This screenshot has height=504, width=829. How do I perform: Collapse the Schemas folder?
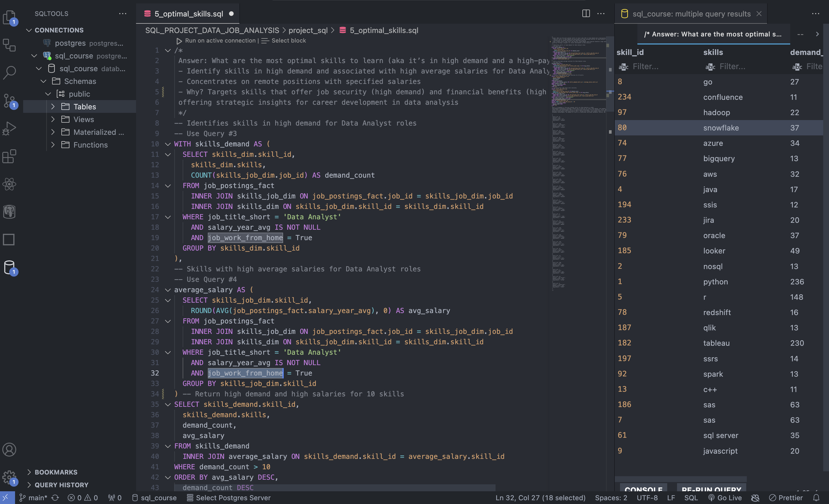(43, 81)
